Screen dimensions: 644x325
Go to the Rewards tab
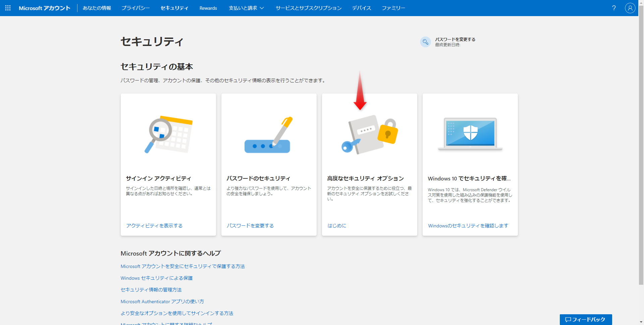208,8
